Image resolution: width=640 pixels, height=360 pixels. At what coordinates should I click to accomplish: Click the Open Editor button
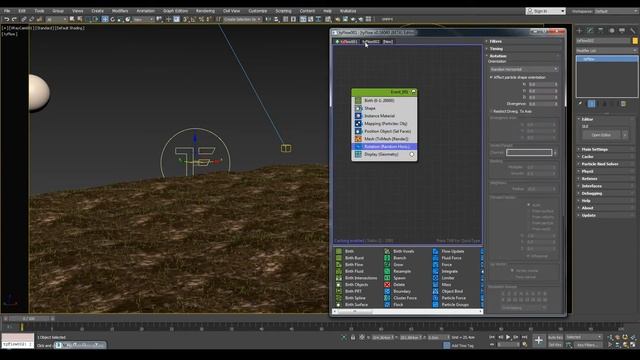click(x=601, y=135)
